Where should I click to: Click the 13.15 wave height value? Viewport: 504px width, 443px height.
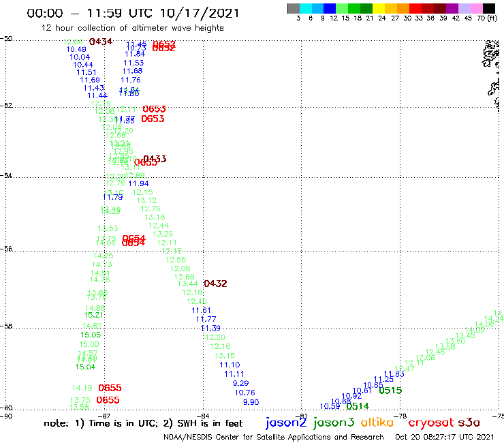coord(225,356)
